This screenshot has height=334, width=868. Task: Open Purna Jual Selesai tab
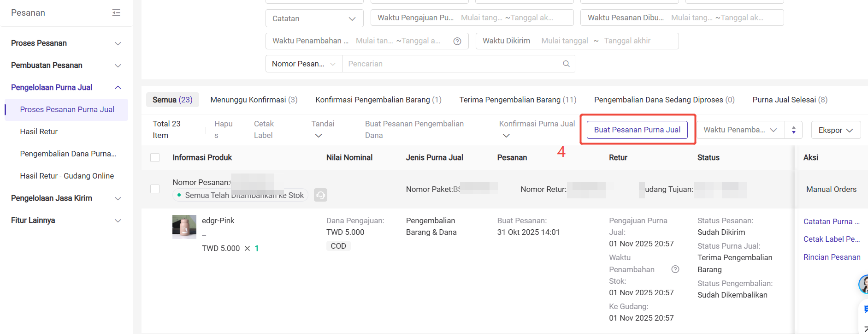(x=790, y=100)
